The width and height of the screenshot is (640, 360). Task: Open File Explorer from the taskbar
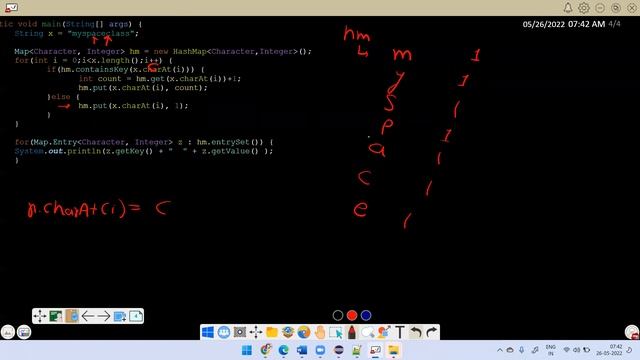tap(393, 350)
